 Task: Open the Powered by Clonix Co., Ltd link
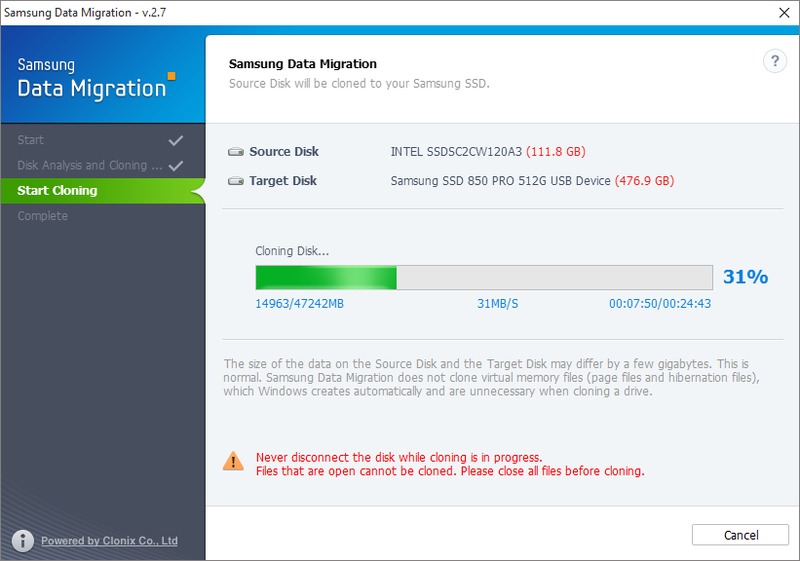109,541
